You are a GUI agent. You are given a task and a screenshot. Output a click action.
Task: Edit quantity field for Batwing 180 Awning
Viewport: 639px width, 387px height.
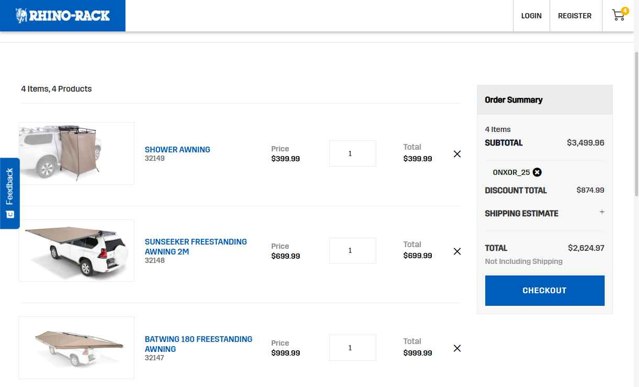pos(353,348)
